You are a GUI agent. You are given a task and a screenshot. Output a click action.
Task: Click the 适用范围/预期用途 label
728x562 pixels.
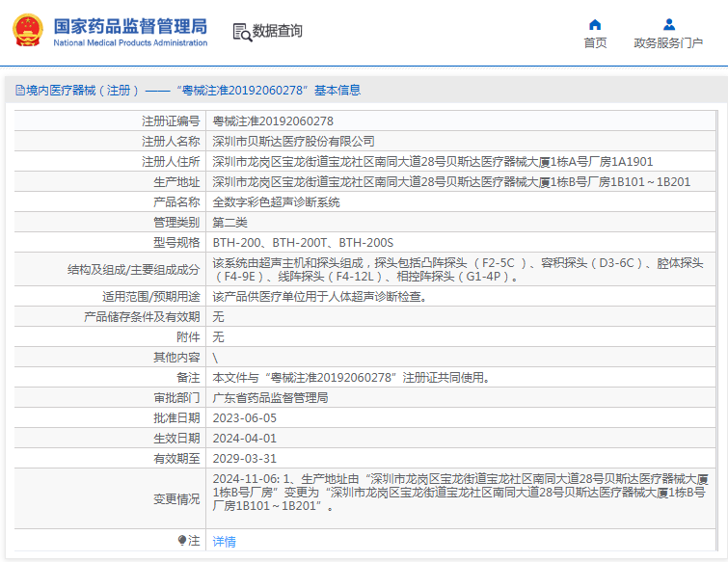tap(150, 297)
